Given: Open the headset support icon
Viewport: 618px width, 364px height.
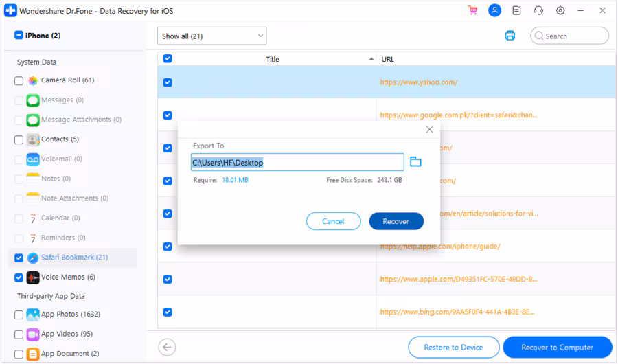Looking at the screenshot, I should point(538,11).
